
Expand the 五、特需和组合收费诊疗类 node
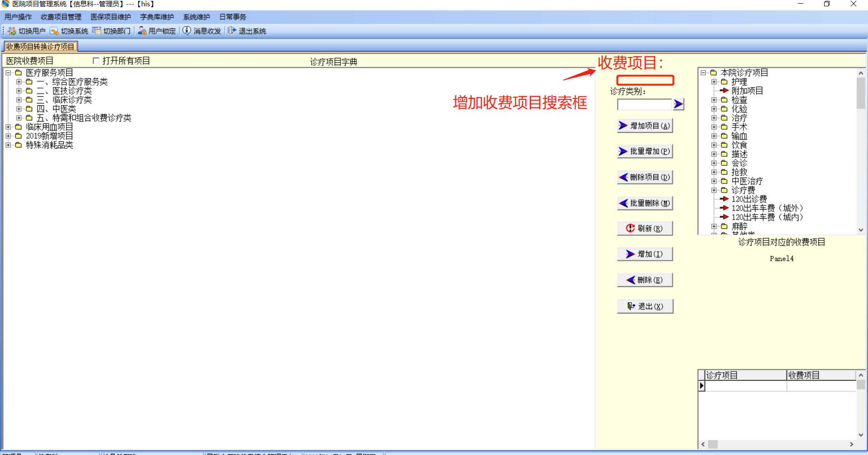[x=19, y=118]
